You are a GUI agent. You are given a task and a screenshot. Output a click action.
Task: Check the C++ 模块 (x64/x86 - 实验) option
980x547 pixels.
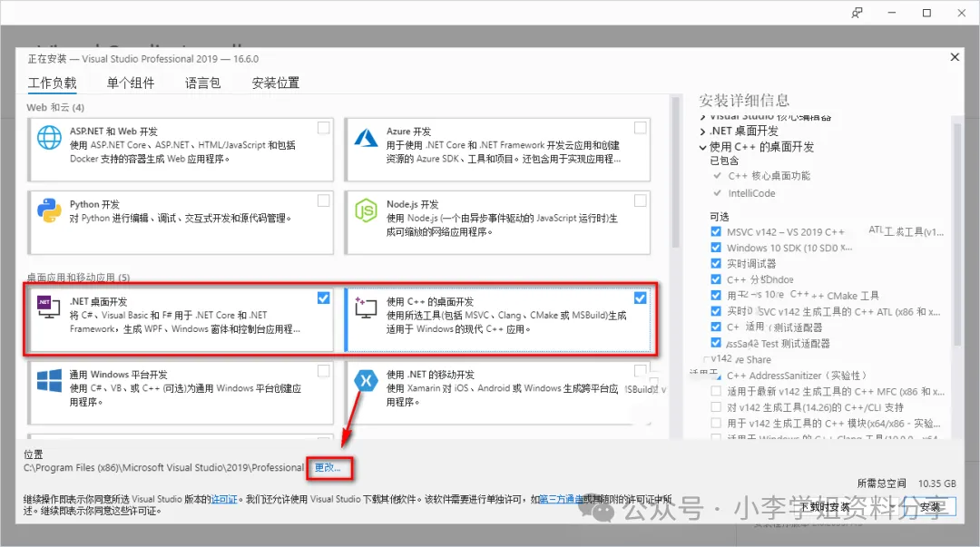[x=716, y=424]
